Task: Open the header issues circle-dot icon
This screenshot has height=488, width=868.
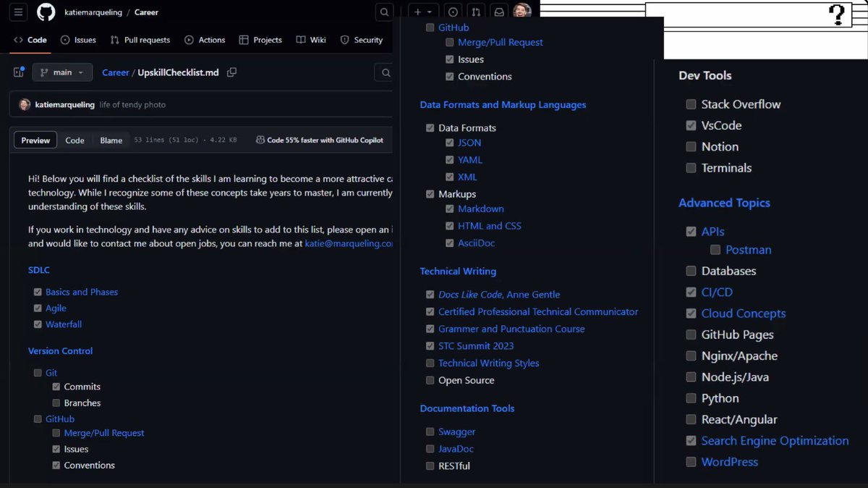Action: pyautogui.click(x=454, y=12)
